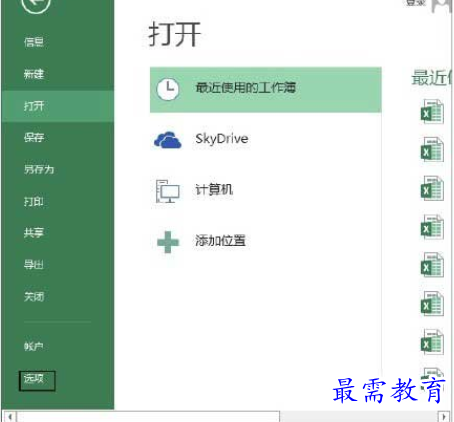Click the green plus icon

pyautogui.click(x=168, y=242)
